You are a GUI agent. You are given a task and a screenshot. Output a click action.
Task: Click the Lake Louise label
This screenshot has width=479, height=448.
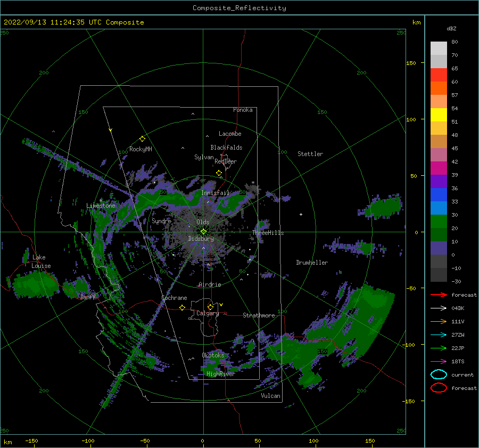[x=41, y=262]
